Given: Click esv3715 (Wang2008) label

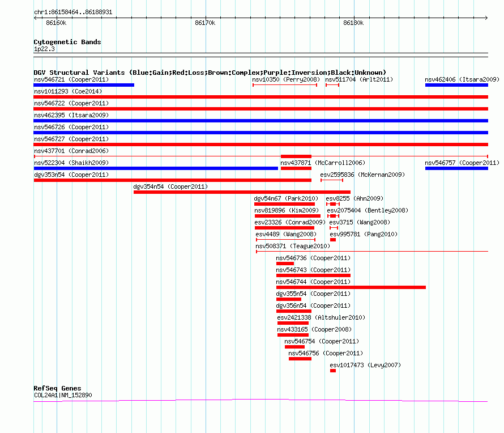Looking at the screenshot, I should (360, 222).
